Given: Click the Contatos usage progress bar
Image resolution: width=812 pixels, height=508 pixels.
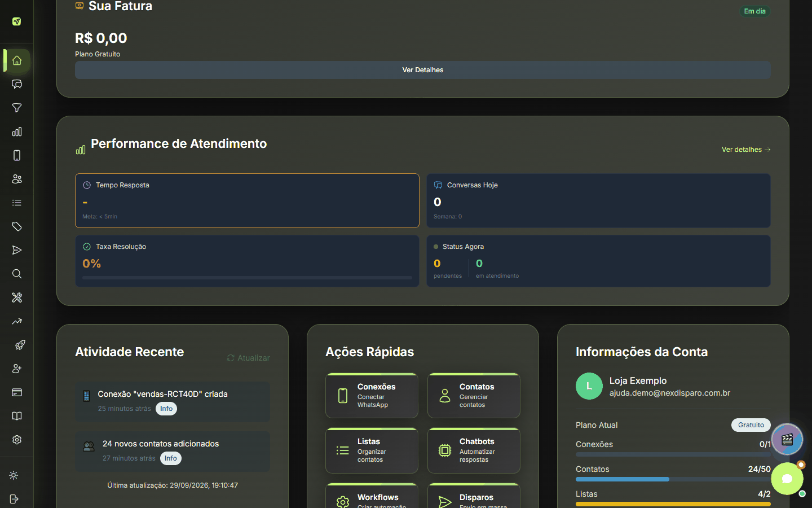Looking at the screenshot, I should (x=673, y=479).
